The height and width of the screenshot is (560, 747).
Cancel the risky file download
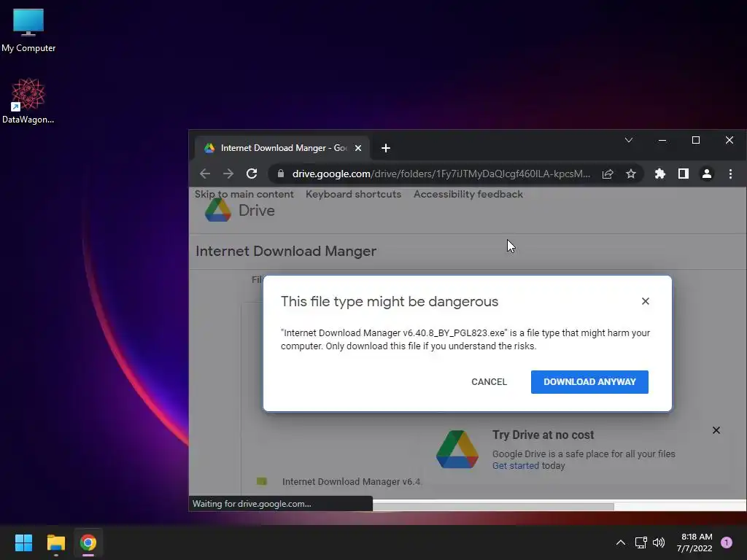click(x=489, y=382)
